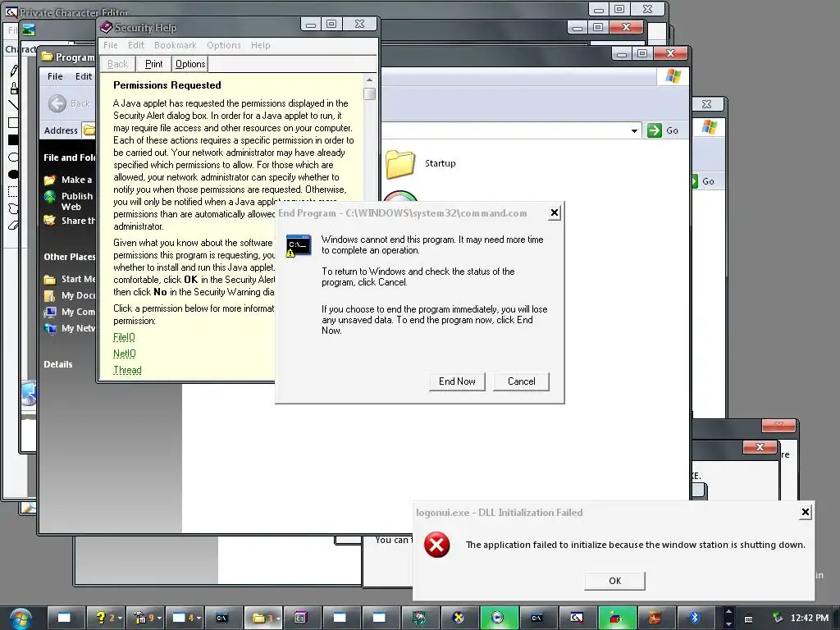
Task: Click the Security Help book title icon
Action: (x=106, y=27)
